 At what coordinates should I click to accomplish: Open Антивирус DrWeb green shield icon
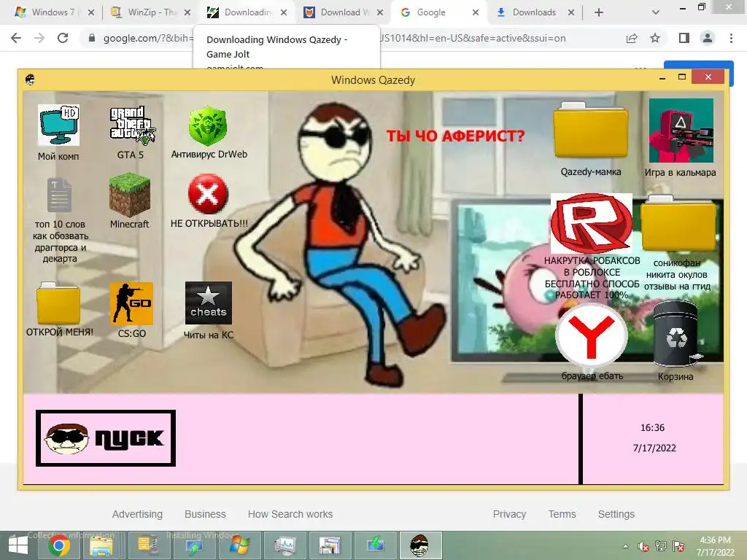click(207, 126)
